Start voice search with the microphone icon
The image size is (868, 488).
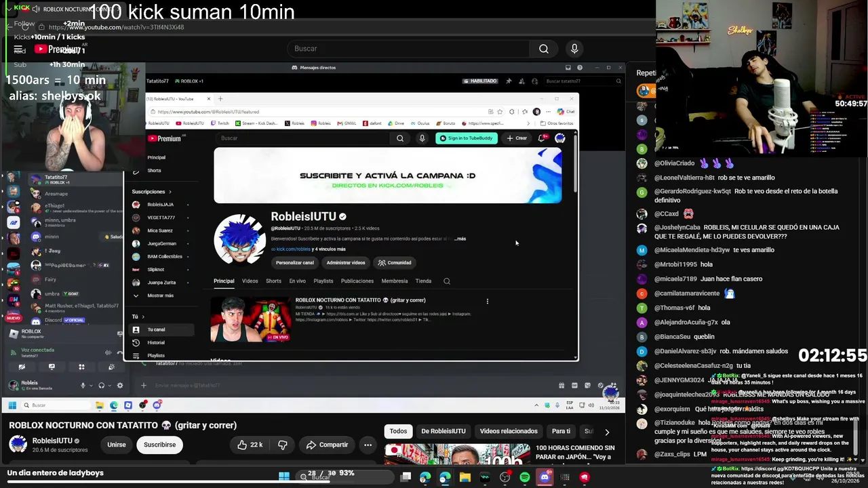(574, 49)
